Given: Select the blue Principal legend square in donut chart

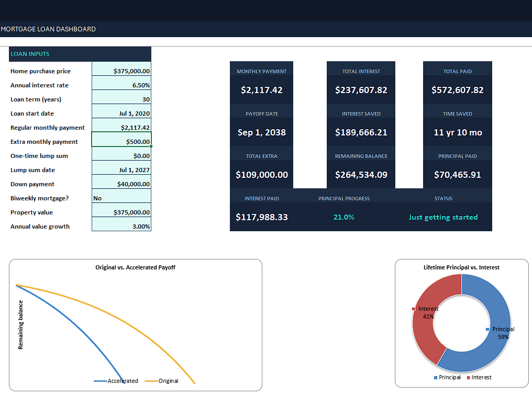Looking at the screenshot, I should (x=436, y=378).
